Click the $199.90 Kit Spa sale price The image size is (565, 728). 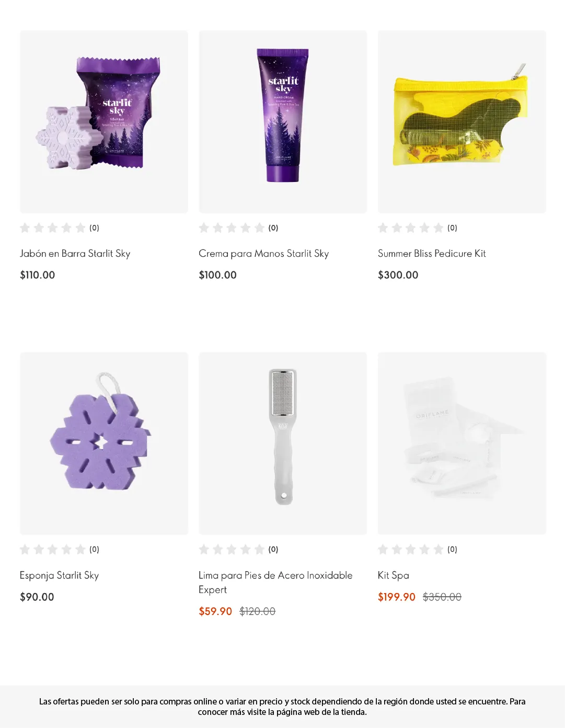(x=396, y=597)
